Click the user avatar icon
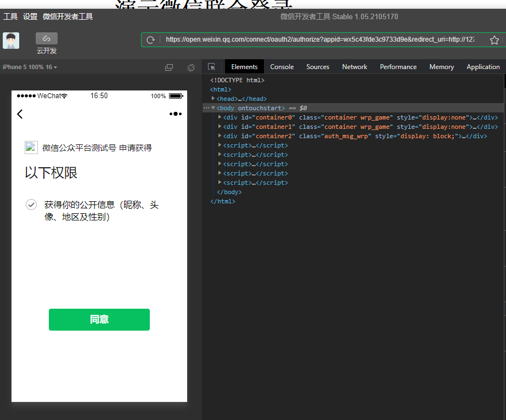 point(11,41)
